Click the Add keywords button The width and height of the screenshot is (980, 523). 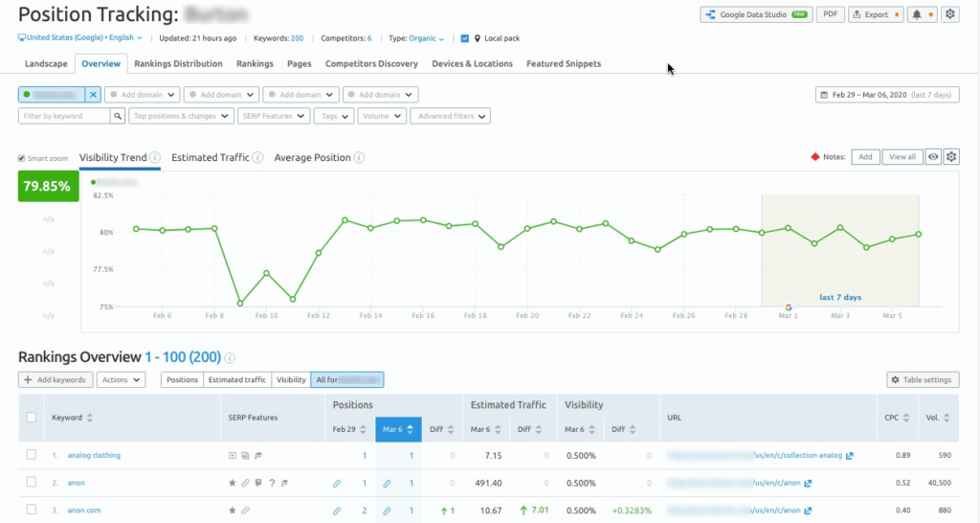click(56, 380)
